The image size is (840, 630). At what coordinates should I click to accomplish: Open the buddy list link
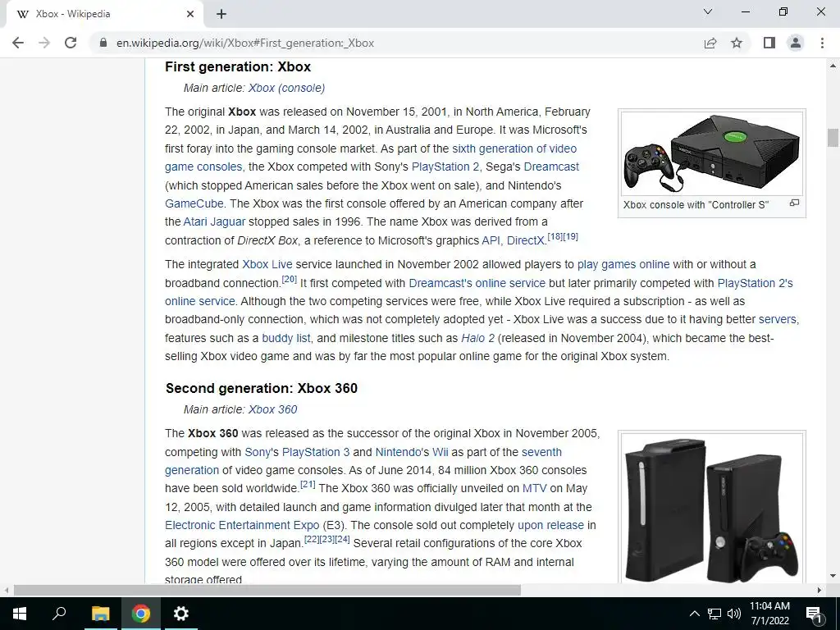coord(286,338)
